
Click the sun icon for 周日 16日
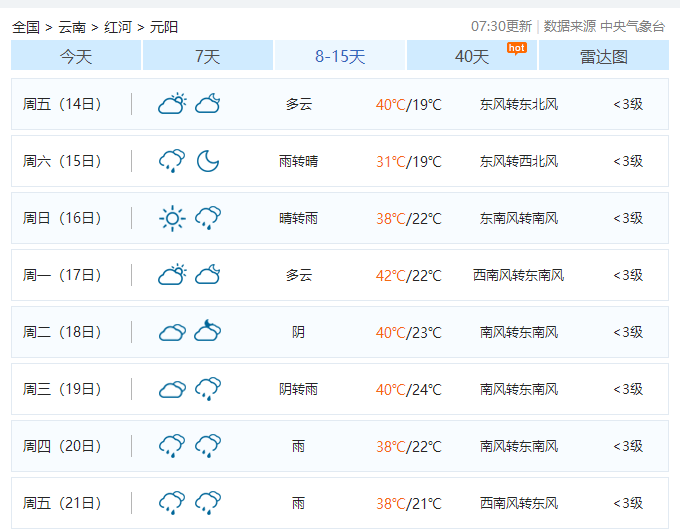click(x=172, y=218)
